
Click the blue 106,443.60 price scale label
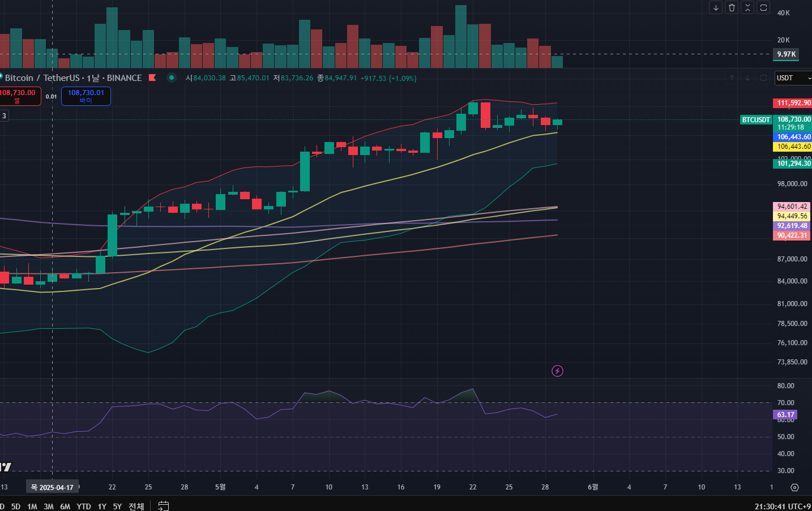click(793, 137)
